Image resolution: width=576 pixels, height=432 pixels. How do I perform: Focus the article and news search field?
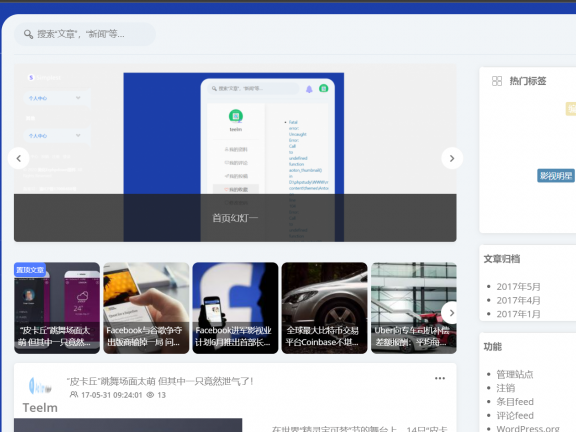pyautogui.click(x=85, y=34)
